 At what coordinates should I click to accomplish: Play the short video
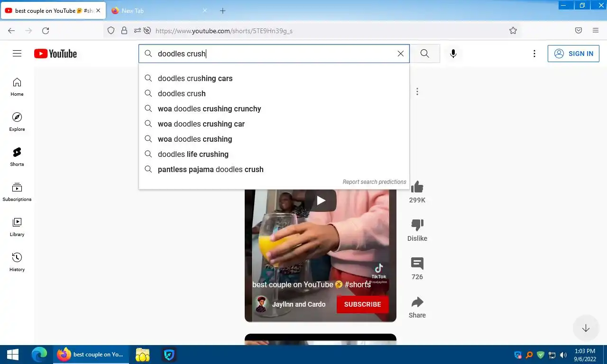coord(321,200)
